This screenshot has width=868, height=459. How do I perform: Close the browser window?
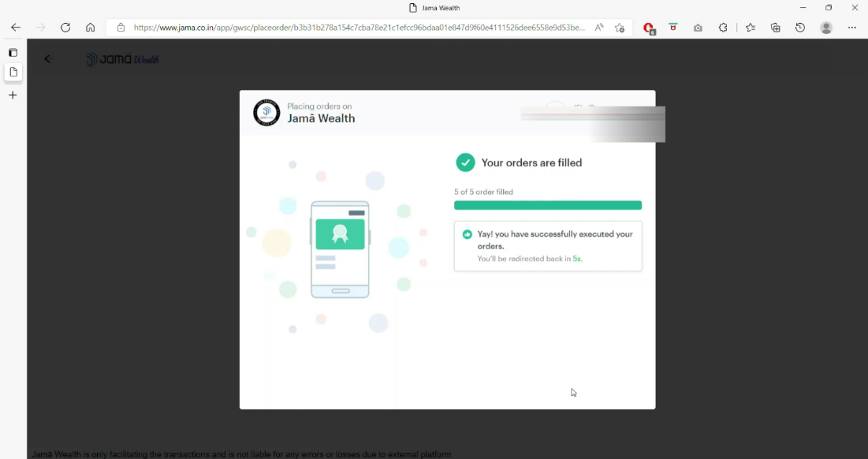pos(855,8)
